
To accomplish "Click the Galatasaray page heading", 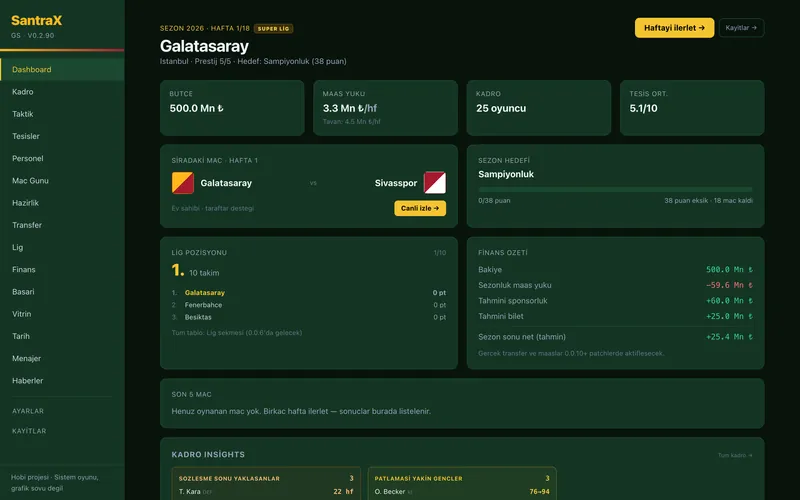I will (204, 46).
